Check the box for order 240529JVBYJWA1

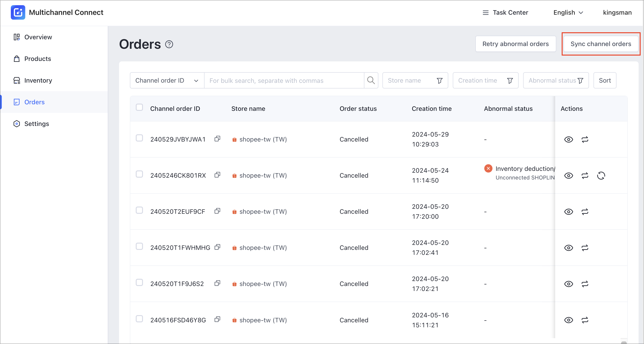click(139, 138)
